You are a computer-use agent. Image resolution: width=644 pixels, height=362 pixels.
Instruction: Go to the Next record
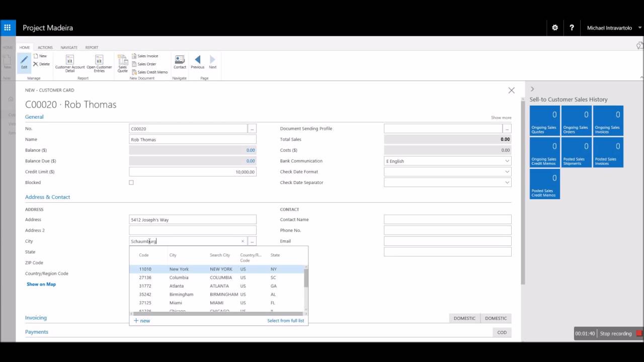tap(213, 62)
